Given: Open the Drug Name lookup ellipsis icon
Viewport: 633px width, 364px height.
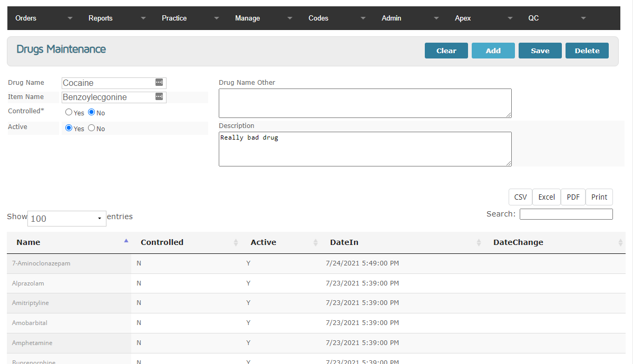Looking at the screenshot, I should 159,82.
